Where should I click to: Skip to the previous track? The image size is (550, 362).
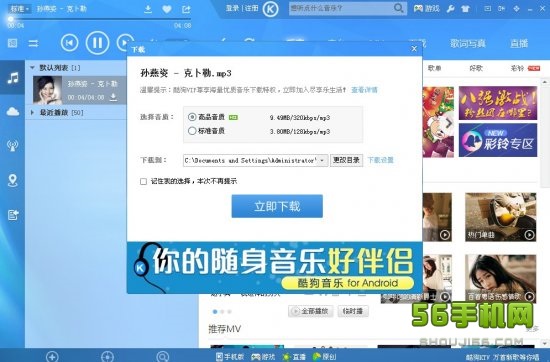point(69,43)
